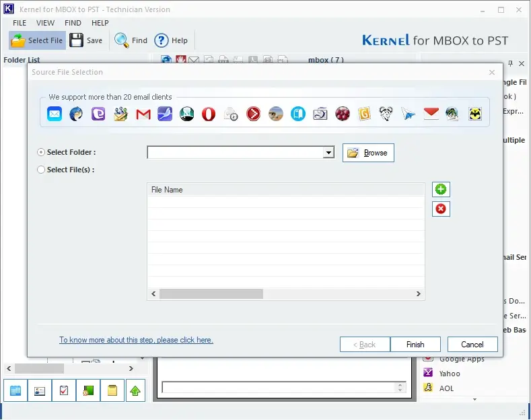The width and height of the screenshot is (531, 420).
Task: Open the Tasks checkmark icon in bottom bar
Action: click(x=64, y=390)
